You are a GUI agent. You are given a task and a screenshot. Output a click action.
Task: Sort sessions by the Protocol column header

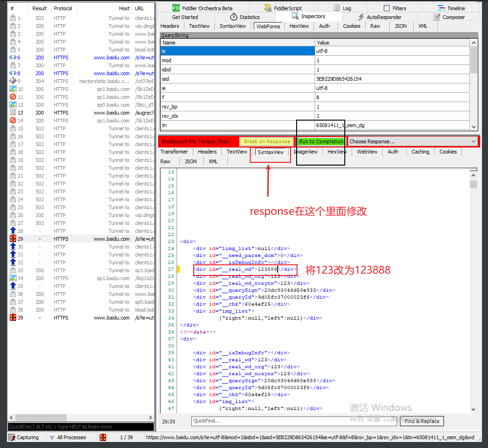(x=63, y=8)
